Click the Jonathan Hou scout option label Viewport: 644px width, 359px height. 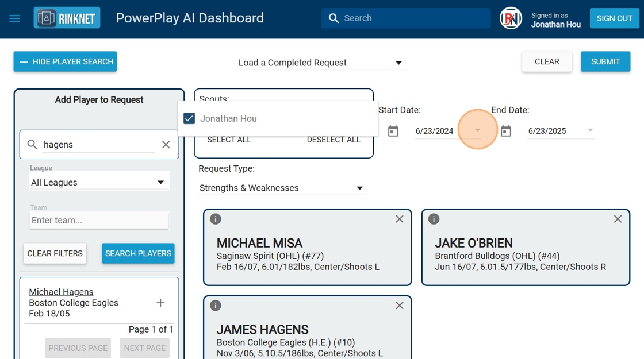pyautogui.click(x=228, y=118)
